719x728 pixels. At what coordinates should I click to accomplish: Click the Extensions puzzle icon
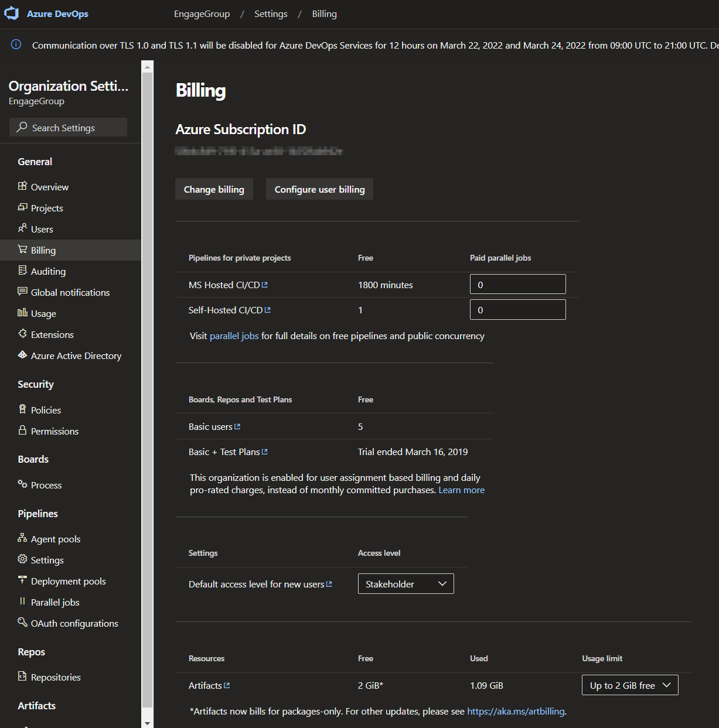(x=22, y=334)
